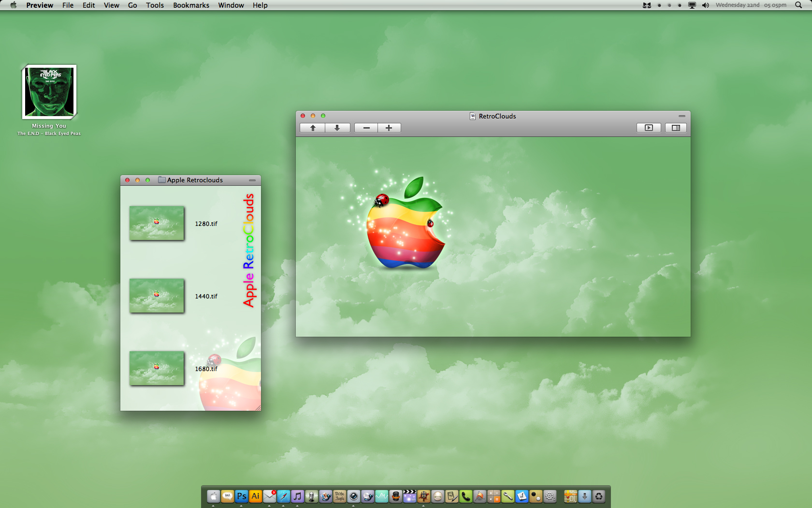Close the RetroClouds preview window
Image resolution: width=812 pixels, height=508 pixels.
click(x=303, y=116)
